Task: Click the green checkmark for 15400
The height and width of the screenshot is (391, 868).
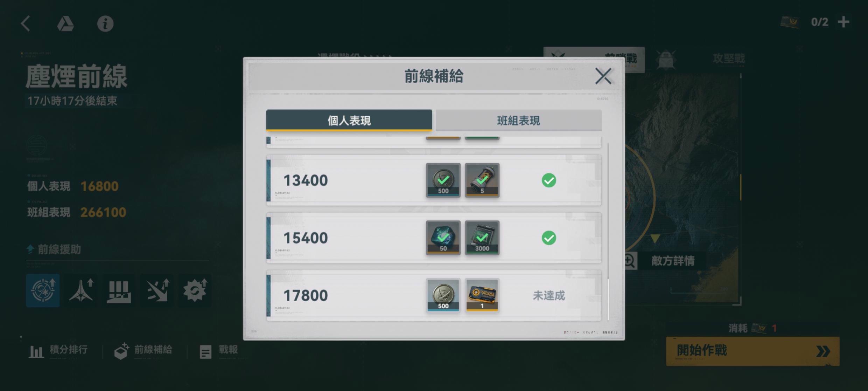Action: [549, 238]
